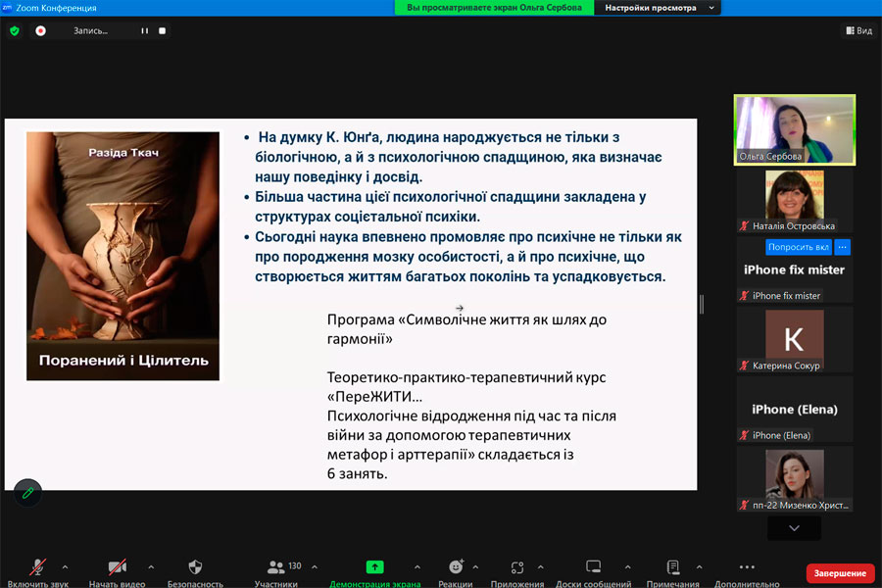
Task: Expand the participants options arrow
Action: tap(315, 567)
